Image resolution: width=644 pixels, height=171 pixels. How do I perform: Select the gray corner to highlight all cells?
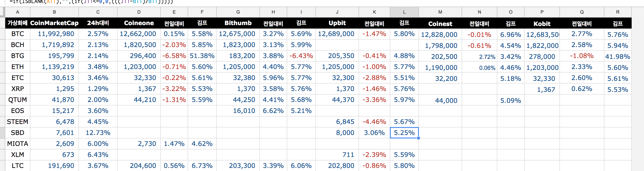(x=2, y=12)
